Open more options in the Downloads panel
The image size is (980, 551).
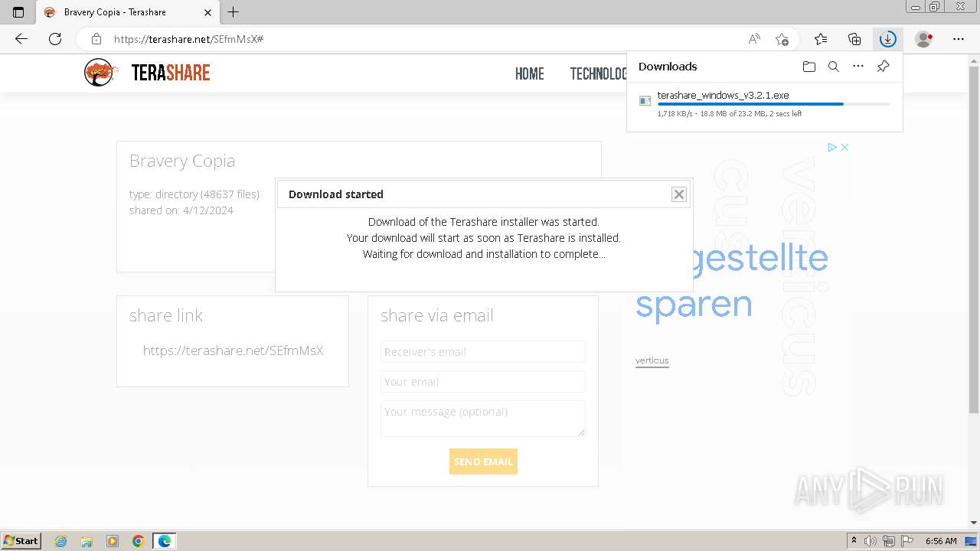(x=858, y=67)
